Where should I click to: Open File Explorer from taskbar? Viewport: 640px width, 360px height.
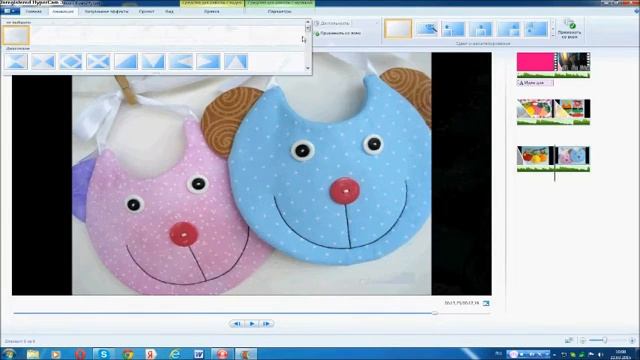[33, 354]
